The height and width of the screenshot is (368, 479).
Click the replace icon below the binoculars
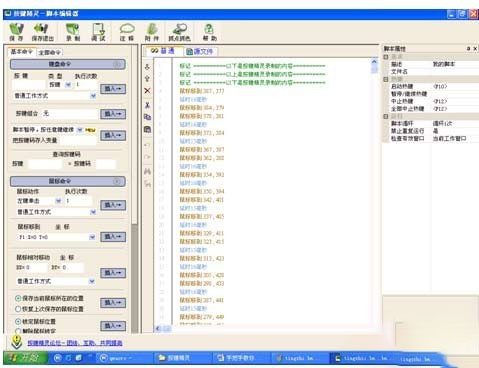tap(147, 183)
